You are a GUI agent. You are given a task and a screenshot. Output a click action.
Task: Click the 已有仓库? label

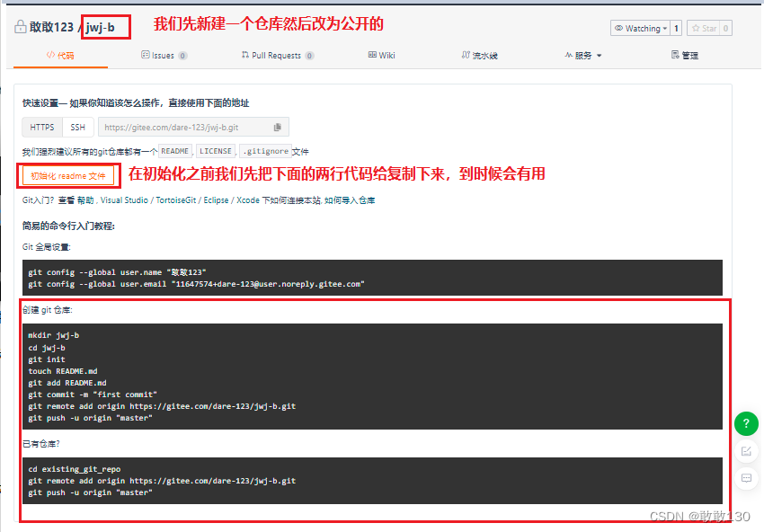point(41,444)
